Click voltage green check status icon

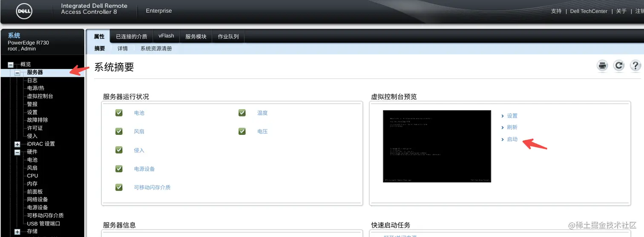(x=242, y=131)
